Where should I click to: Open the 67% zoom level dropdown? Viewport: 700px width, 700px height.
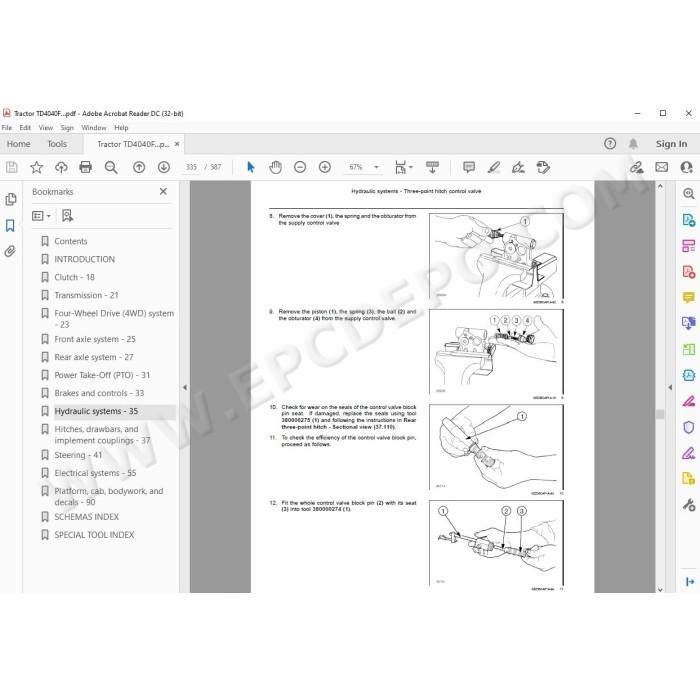[376, 167]
